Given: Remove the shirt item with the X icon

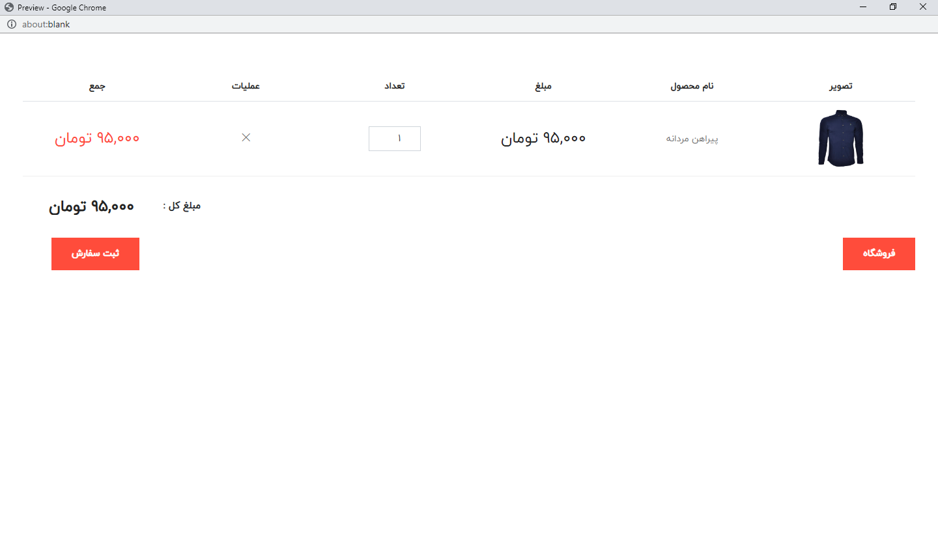Looking at the screenshot, I should coord(246,137).
